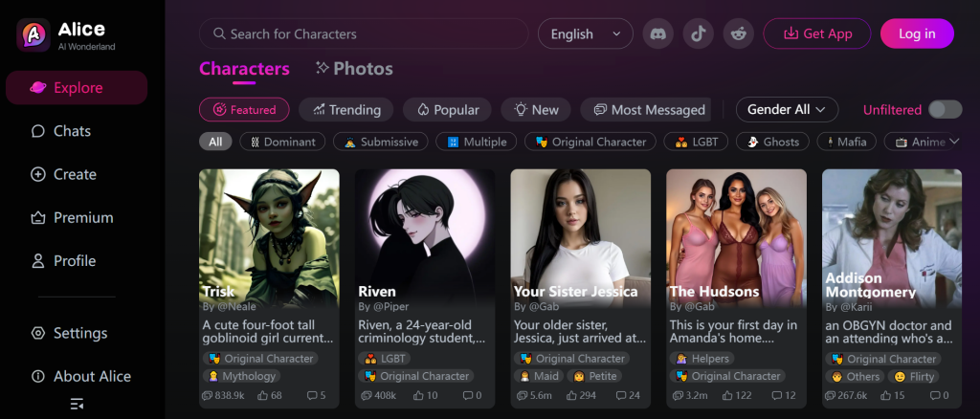This screenshot has width=980, height=419.
Task: Open the Riven character thumbnail
Action: [425, 238]
